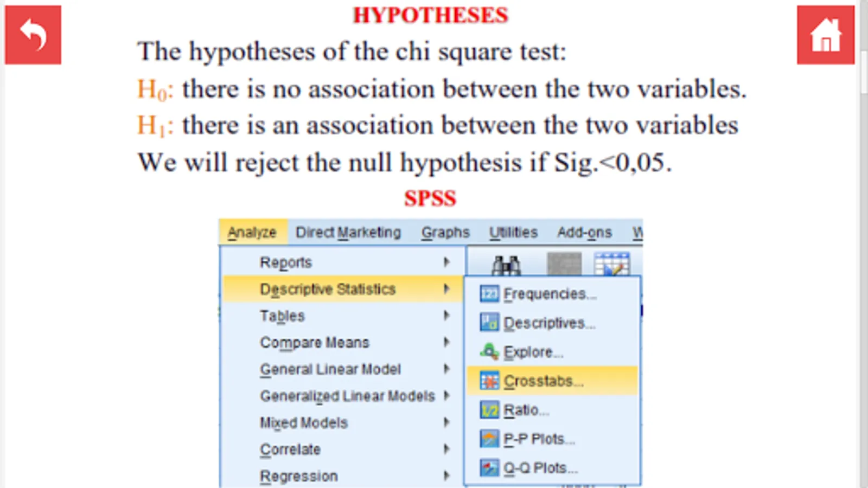Click the P-P Plots icon
The width and height of the screenshot is (868, 488).
(x=489, y=439)
